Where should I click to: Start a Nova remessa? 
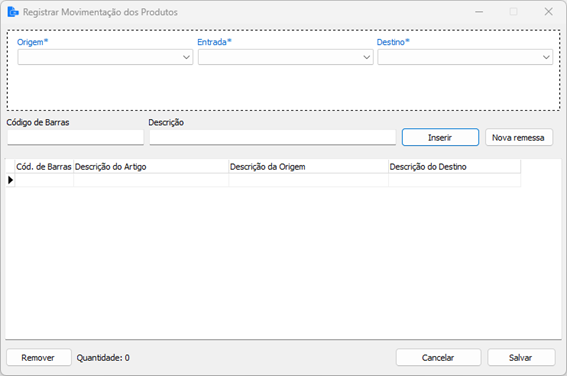pyautogui.click(x=519, y=137)
